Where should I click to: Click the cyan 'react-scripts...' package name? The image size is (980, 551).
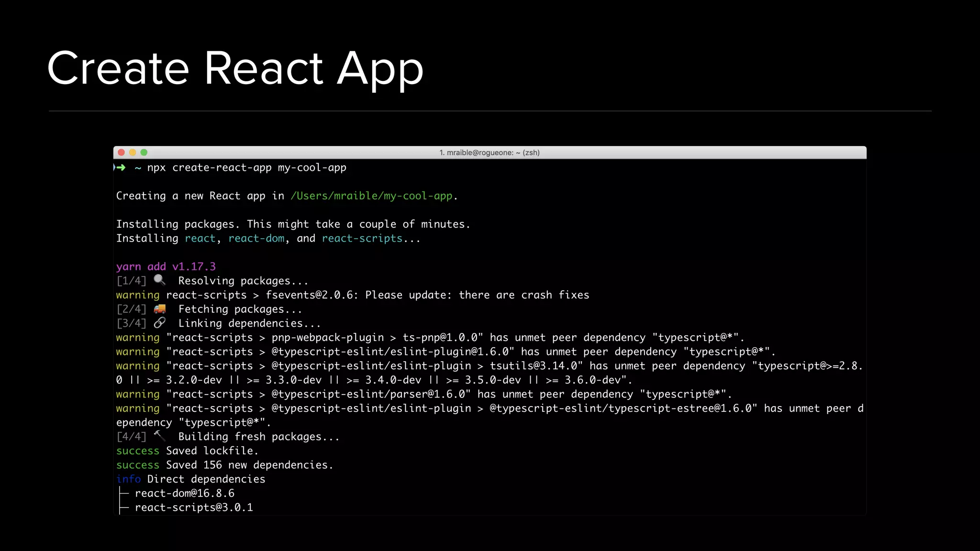coord(371,239)
